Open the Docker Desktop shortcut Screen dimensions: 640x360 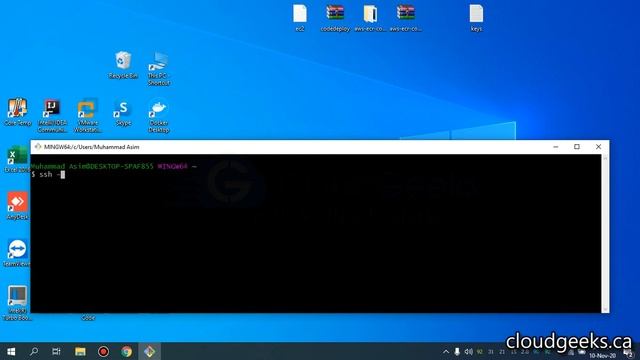[158, 116]
